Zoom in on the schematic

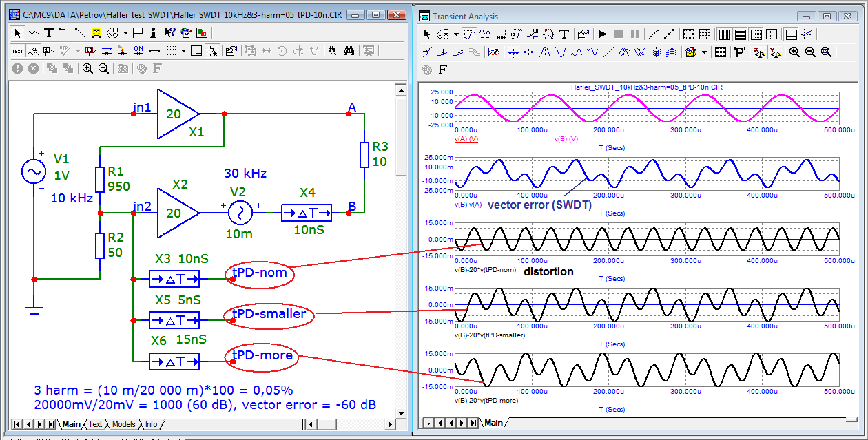[87, 69]
